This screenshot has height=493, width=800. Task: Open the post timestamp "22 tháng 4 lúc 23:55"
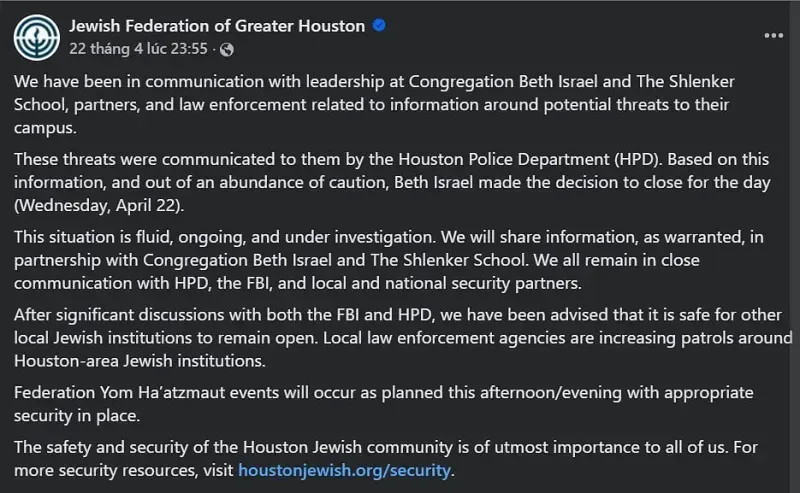pos(139,48)
